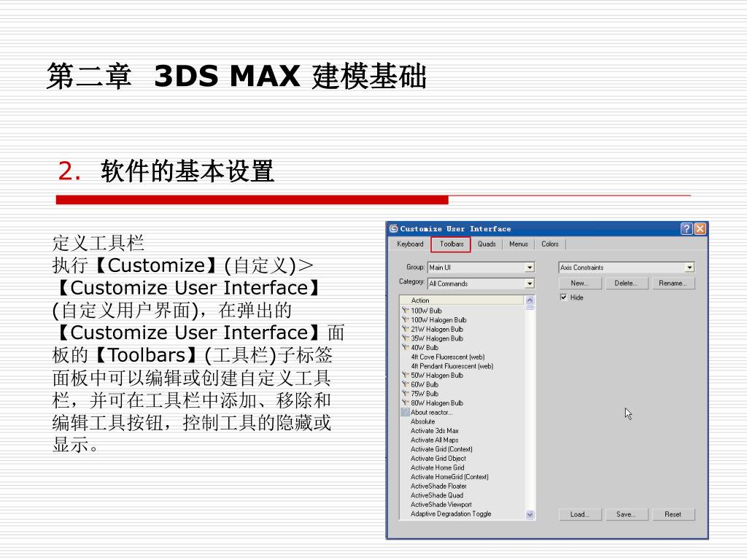Click the light icon beside 40W Bulb
The image size is (747, 560).
pyautogui.click(x=405, y=348)
